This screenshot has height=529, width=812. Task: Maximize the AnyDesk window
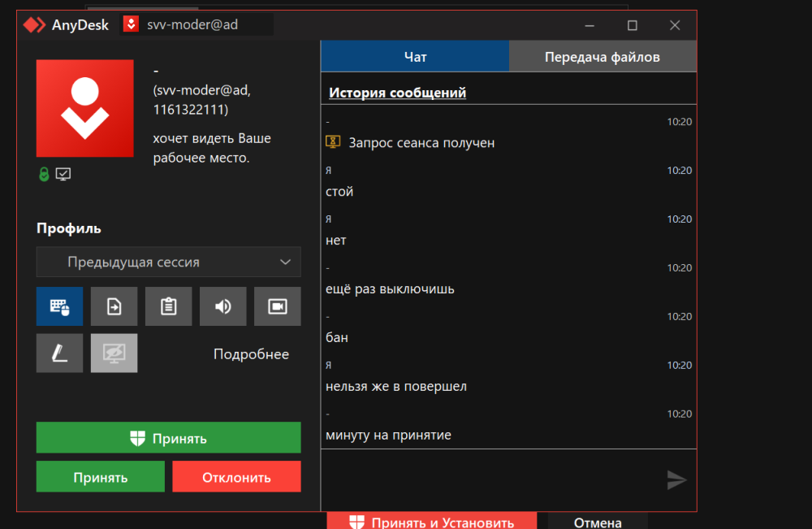(633, 25)
